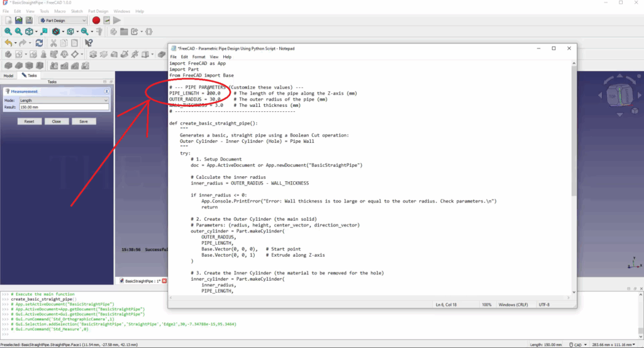Collapse the Measurement panel with its chevron
The height and width of the screenshot is (348, 644).
(106, 91)
